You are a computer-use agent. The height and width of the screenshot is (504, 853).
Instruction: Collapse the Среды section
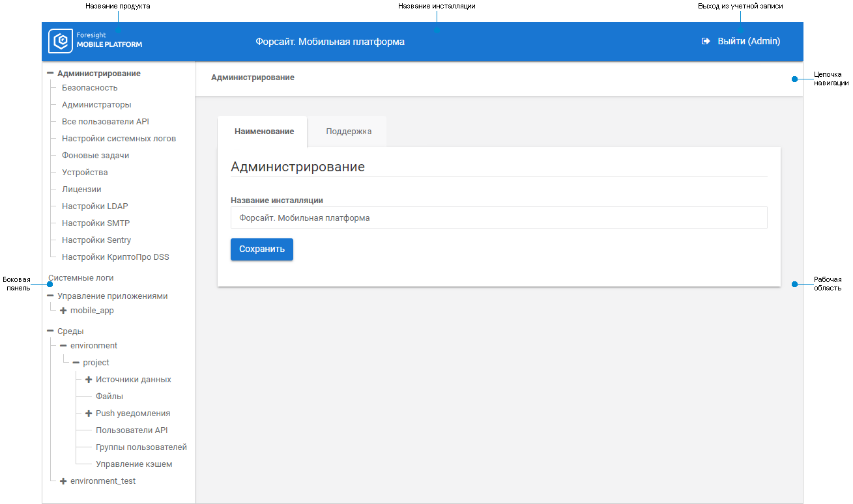tap(50, 331)
